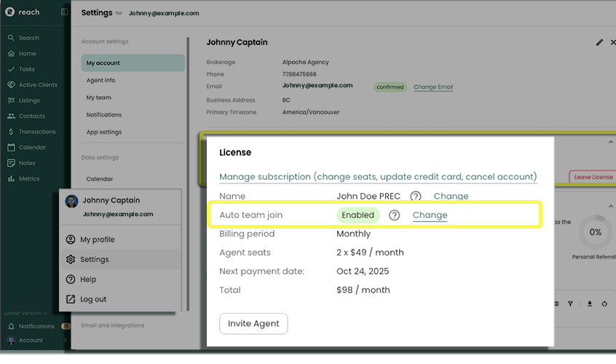Switch to the My team settings tab

tap(99, 98)
